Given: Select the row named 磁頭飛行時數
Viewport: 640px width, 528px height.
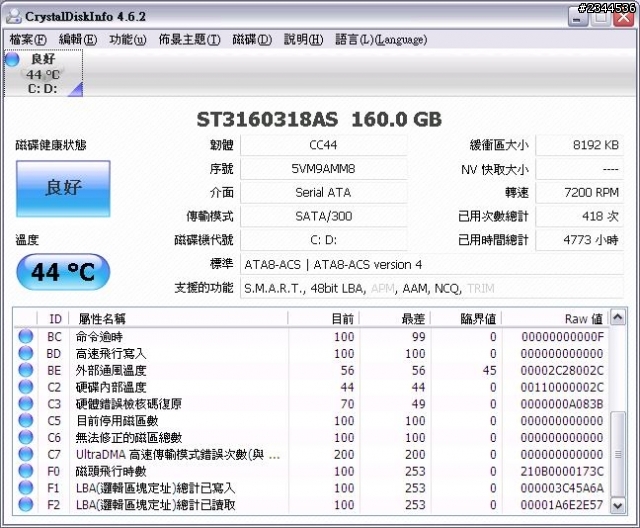Looking at the screenshot, I should (311, 471).
